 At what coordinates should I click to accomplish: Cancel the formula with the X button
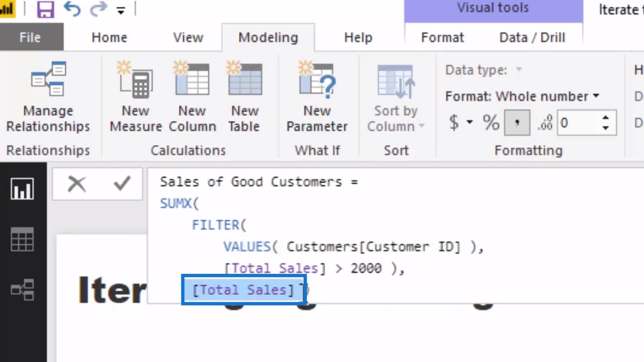click(77, 184)
